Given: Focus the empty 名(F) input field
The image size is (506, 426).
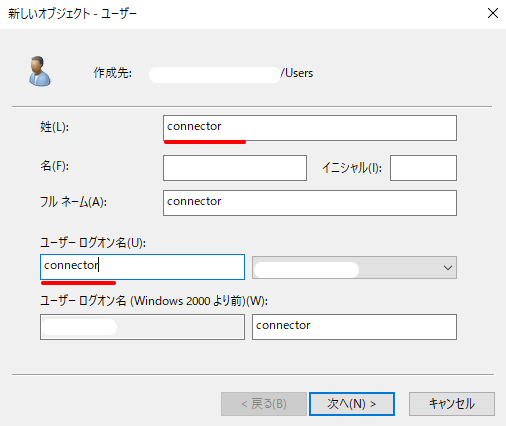Looking at the screenshot, I should [235, 168].
